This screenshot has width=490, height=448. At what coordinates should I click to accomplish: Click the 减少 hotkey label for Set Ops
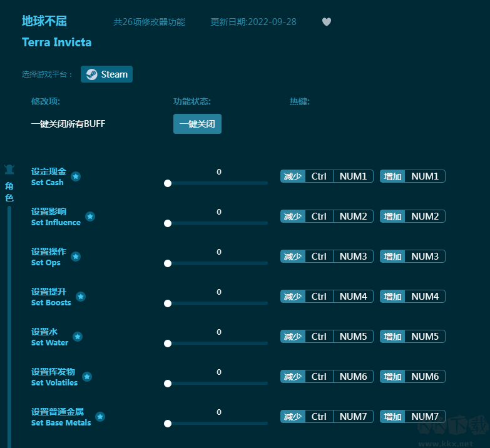[x=292, y=257]
